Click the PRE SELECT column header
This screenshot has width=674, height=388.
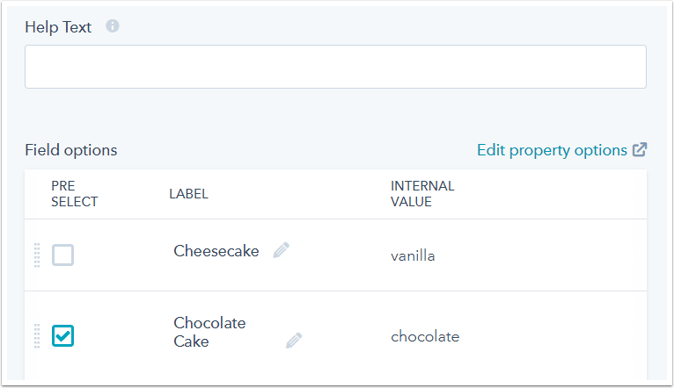click(74, 194)
